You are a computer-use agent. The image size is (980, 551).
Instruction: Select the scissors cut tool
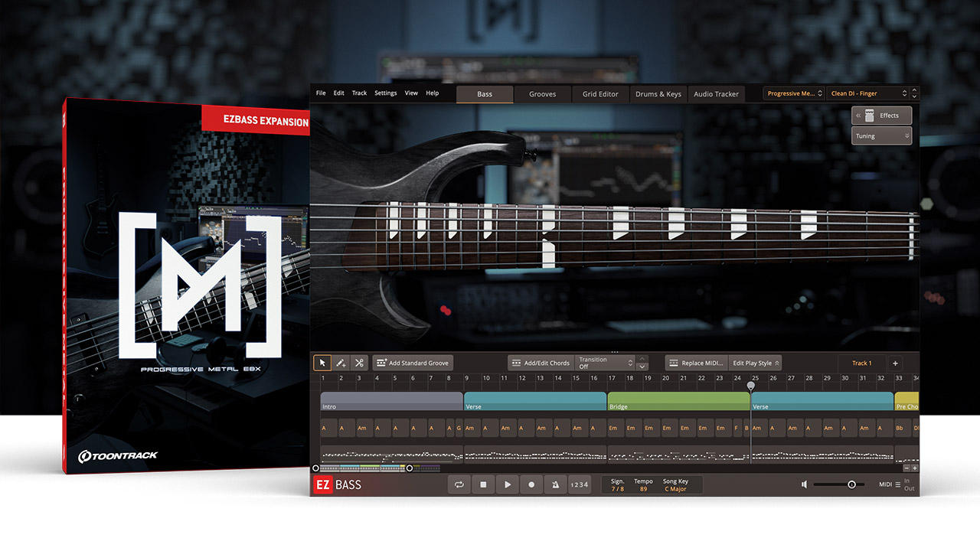(x=359, y=363)
